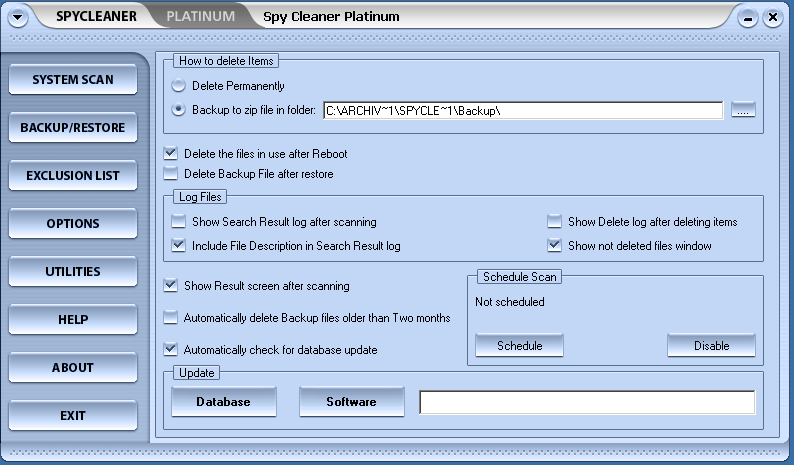The width and height of the screenshot is (794, 465).
Task: Open the UTILITIES section
Action: [x=73, y=272]
